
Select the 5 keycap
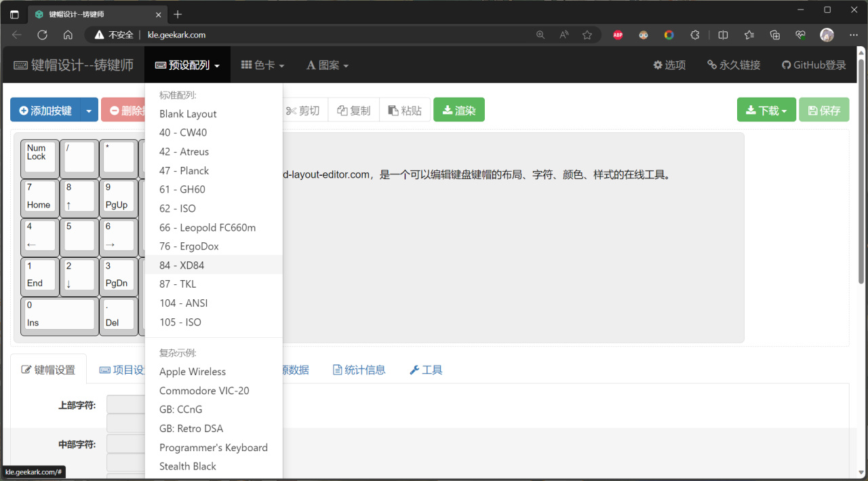point(79,237)
